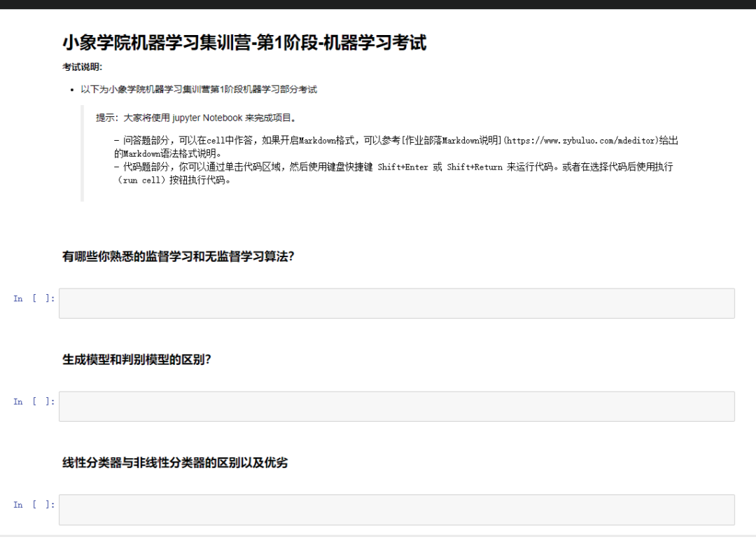
Task: Click the In [ ] prompt of the first cell
Action: 34,298
